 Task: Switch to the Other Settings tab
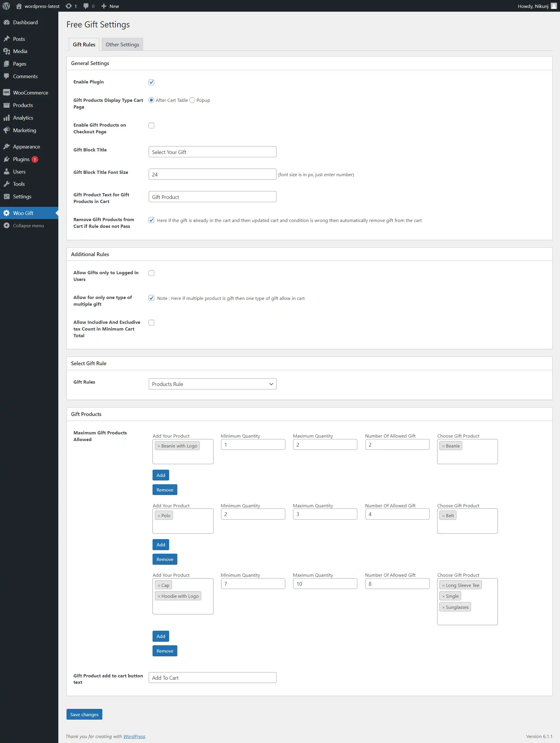[122, 44]
